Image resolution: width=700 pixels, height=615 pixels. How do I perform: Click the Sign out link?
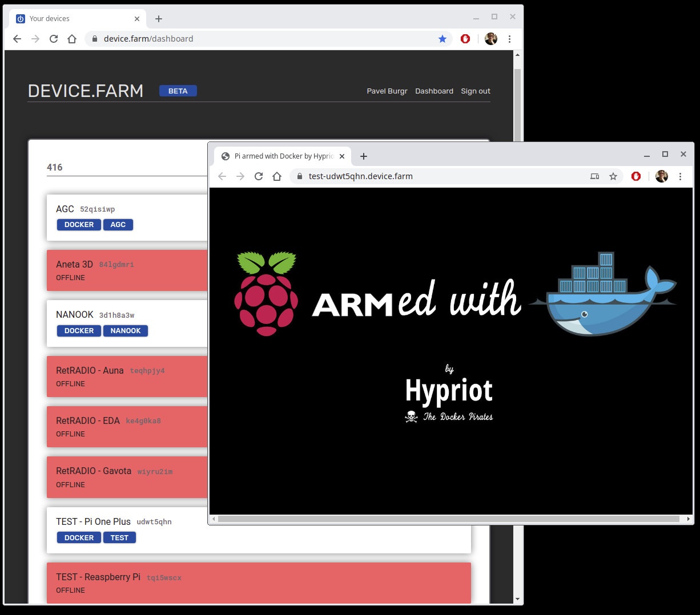pyautogui.click(x=476, y=91)
